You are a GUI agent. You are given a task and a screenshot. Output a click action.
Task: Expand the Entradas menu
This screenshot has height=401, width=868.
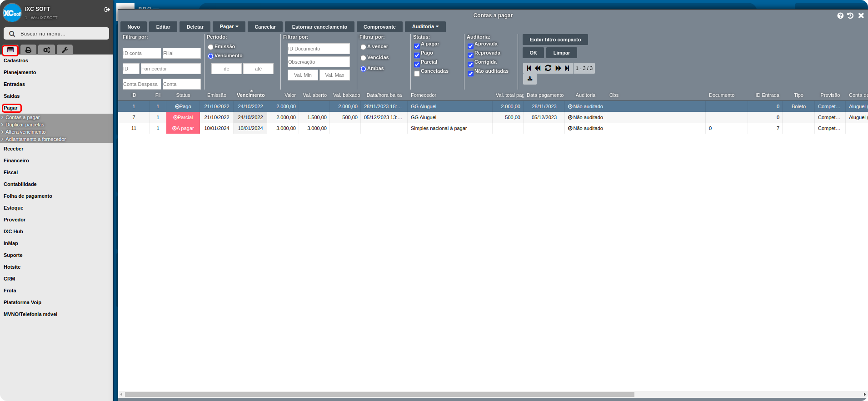(x=15, y=84)
